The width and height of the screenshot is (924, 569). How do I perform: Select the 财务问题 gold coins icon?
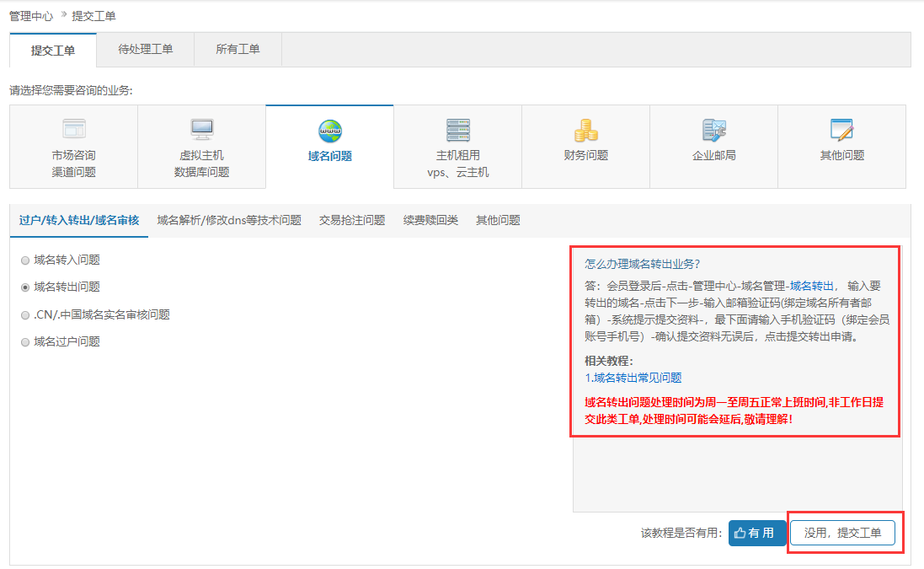pos(586,130)
